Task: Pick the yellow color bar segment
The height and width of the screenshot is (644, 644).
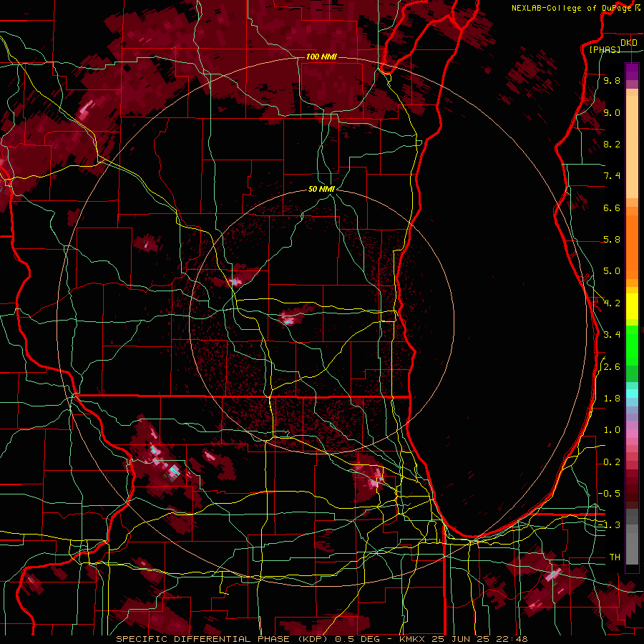Action: (x=632, y=306)
